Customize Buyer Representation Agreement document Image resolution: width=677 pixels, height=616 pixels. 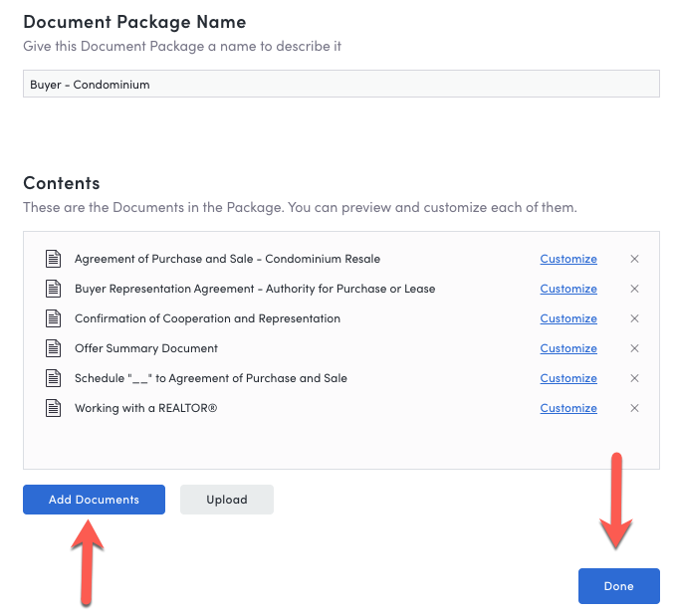point(568,289)
